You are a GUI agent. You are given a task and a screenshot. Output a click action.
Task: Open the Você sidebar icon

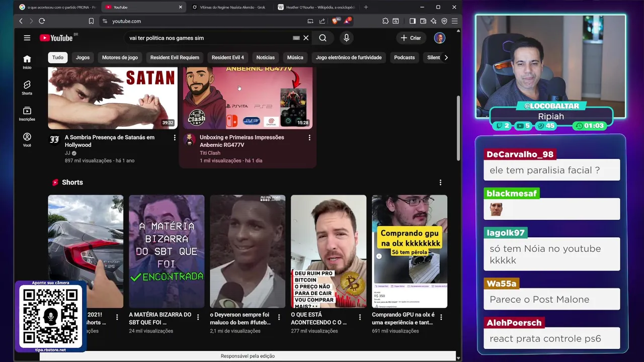tap(27, 140)
